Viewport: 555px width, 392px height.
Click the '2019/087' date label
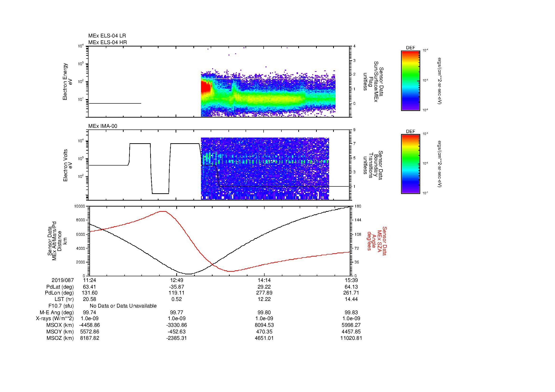(x=63, y=280)
